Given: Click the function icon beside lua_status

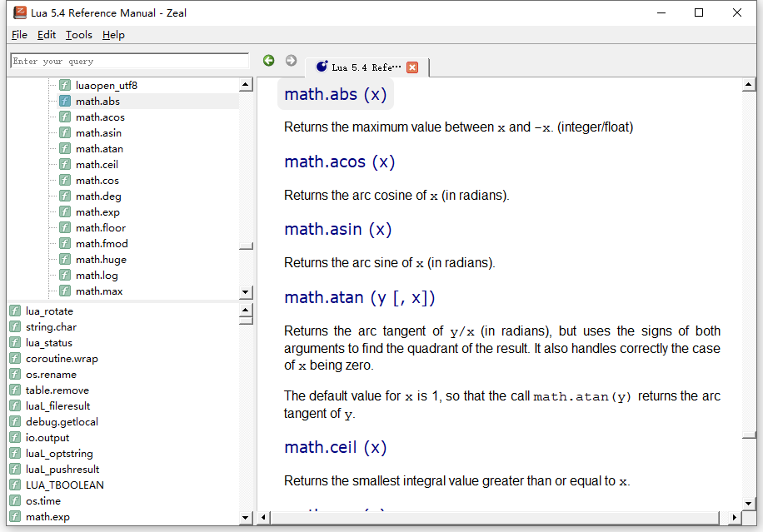Looking at the screenshot, I should (15, 342).
